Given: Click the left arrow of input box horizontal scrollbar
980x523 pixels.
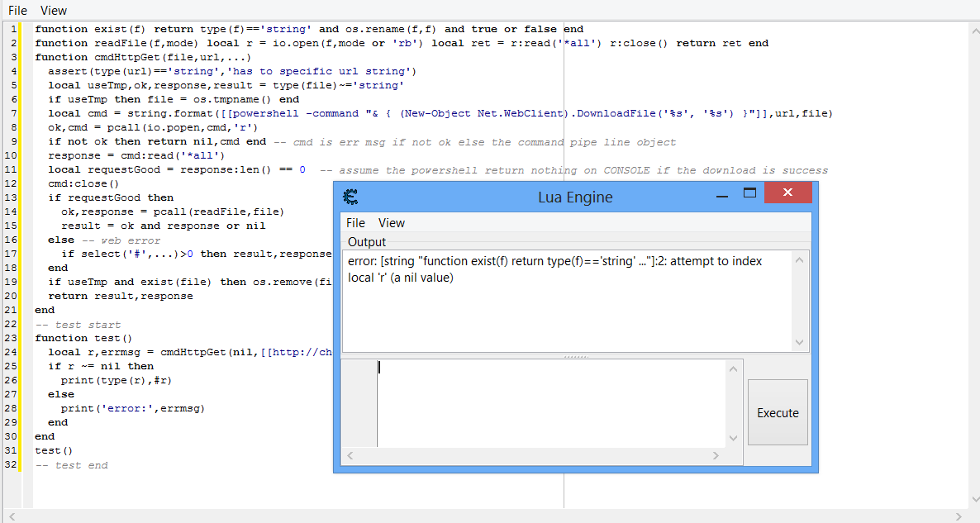Looking at the screenshot, I should [350, 456].
